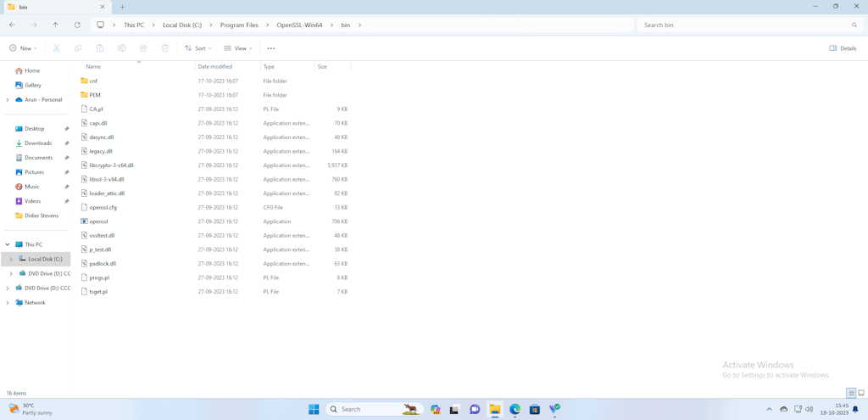Switch to large thumbnails view icon
The width and height of the screenshot is (868, 420).
861,392
